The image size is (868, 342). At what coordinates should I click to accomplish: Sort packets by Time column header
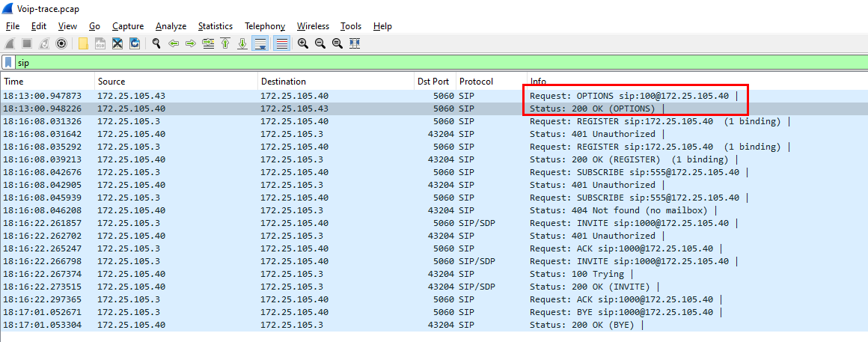pos(45,82)
